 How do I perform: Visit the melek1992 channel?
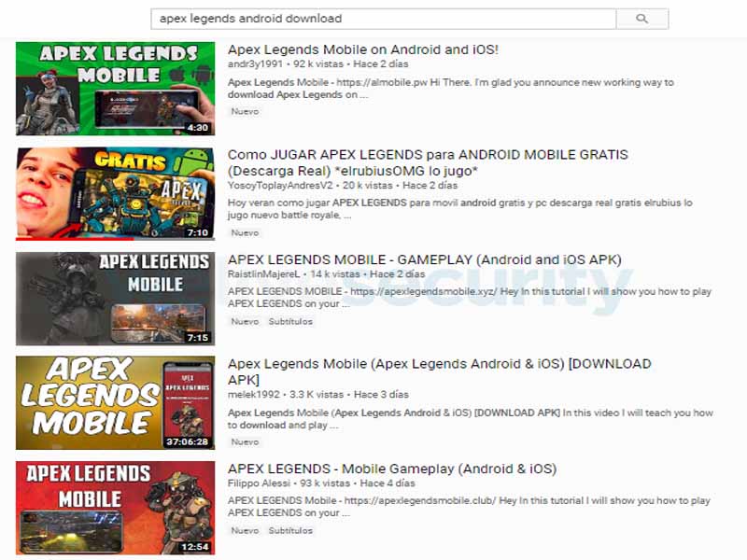tap(253, 394)
